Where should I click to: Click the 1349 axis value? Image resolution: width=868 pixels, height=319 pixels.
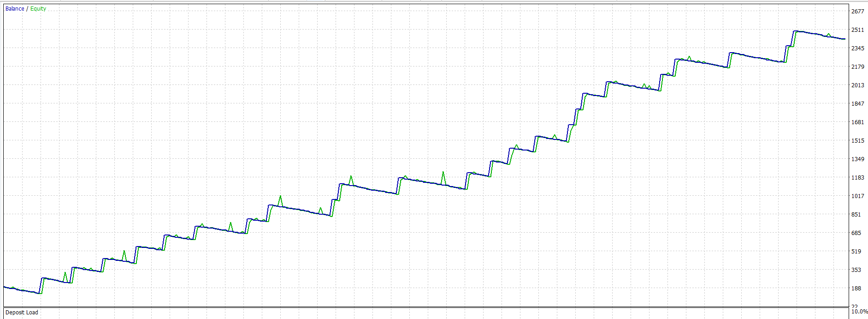[x=858, y=159]
